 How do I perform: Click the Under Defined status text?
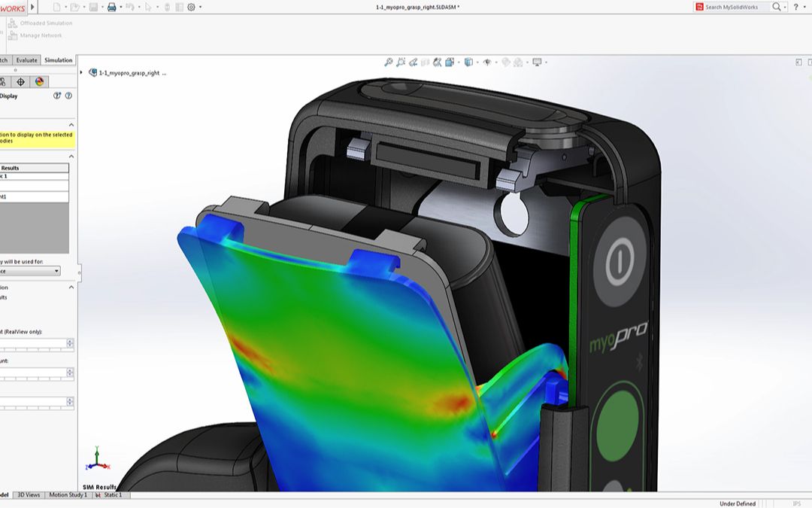[x=737, y=503]
